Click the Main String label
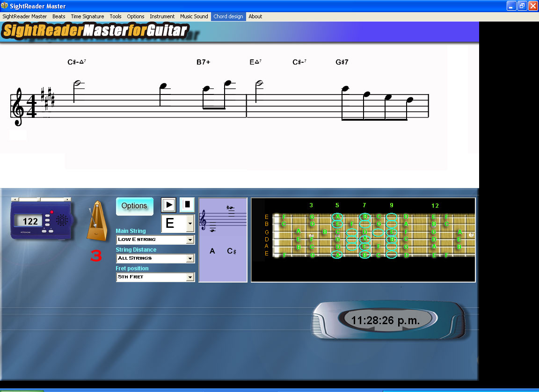This screenshot has height=392, width=539. 131,231
